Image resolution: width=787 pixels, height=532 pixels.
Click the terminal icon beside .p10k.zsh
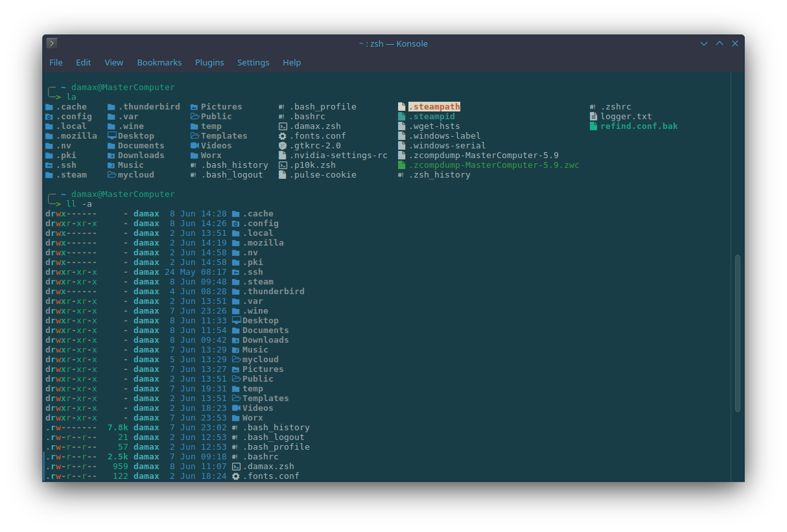[x=283, y=165]
